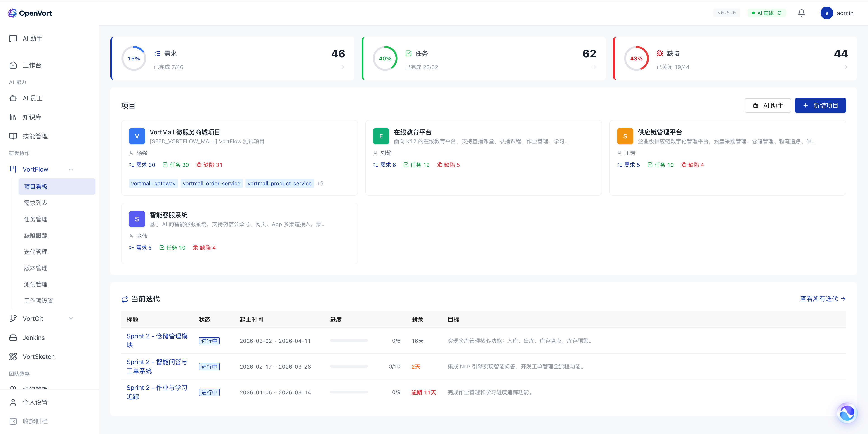Image resolution: width=868 pixels, height=434 pixels.
Task: Open 查看所有迭代 link
Action: [x=823, y=299]
